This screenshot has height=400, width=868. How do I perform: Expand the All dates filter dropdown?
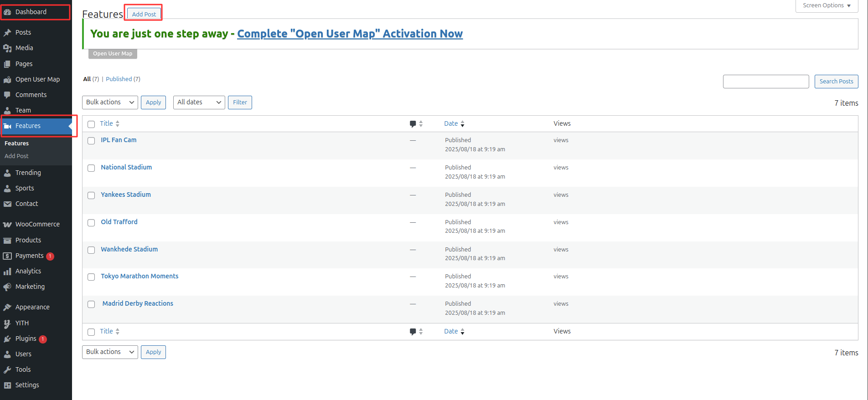[x=199, y=103]
